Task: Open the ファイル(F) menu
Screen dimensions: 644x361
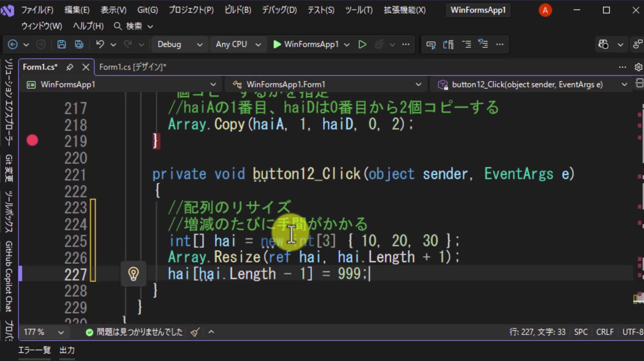Action: pos(37,10)
